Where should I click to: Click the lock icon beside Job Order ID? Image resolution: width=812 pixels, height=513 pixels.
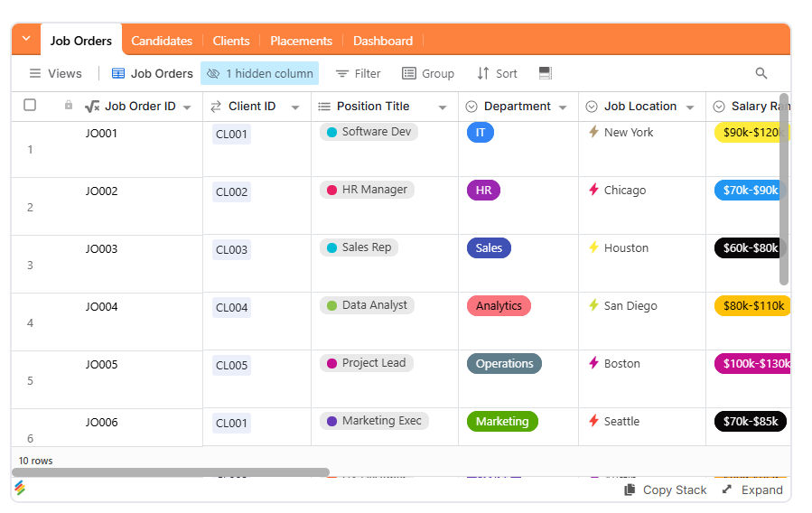coord(69,105)
